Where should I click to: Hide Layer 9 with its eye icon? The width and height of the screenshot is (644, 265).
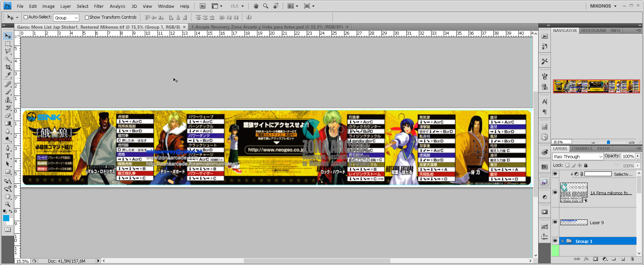point(555,222)
